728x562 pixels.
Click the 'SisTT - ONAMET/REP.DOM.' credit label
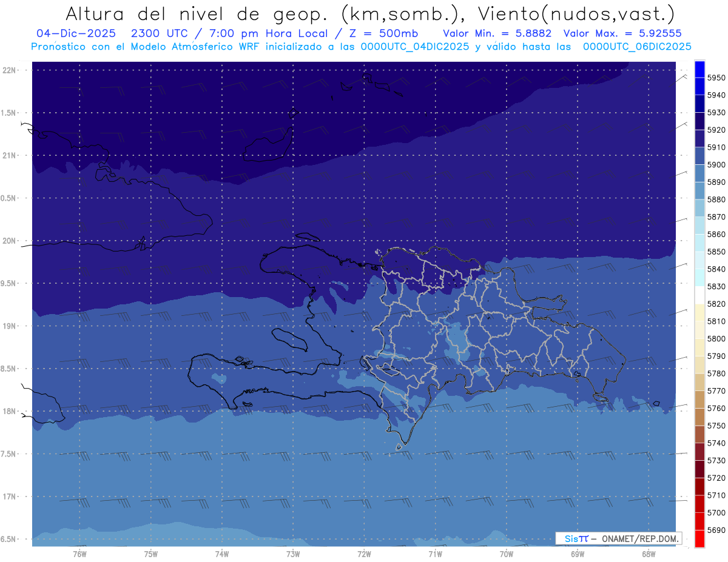[619, 538]
